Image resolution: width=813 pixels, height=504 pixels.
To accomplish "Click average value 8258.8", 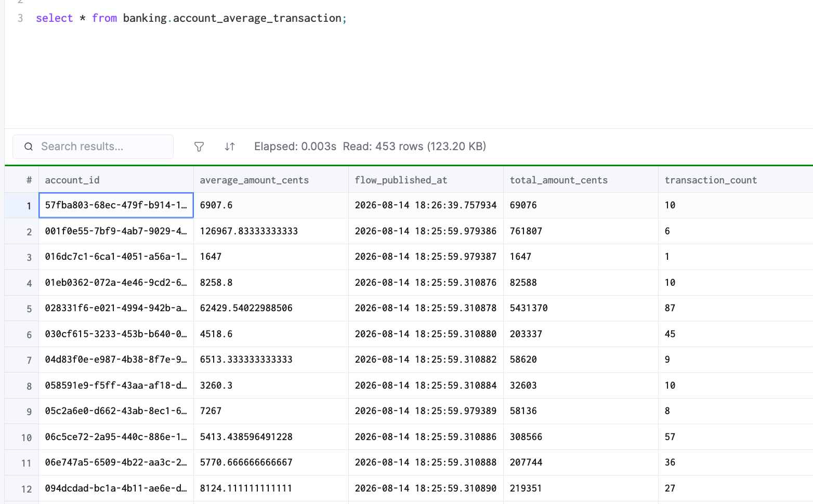I will click(216, 283).
